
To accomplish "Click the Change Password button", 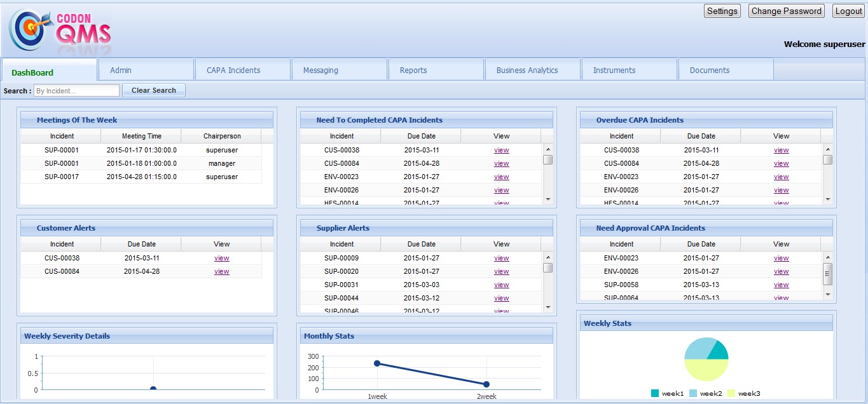I will 786,11.
